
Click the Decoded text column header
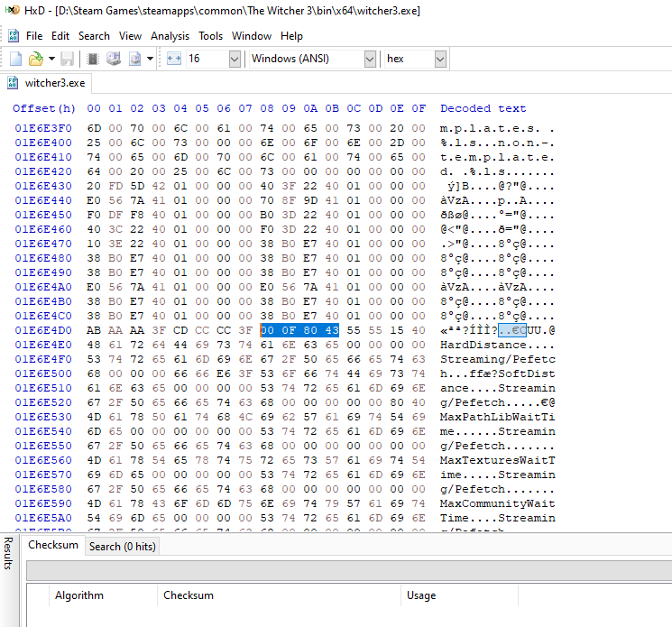483,108
